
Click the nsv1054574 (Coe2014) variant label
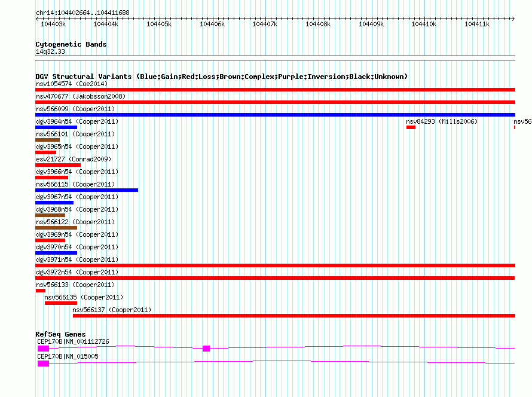click(x=72, y=84)
